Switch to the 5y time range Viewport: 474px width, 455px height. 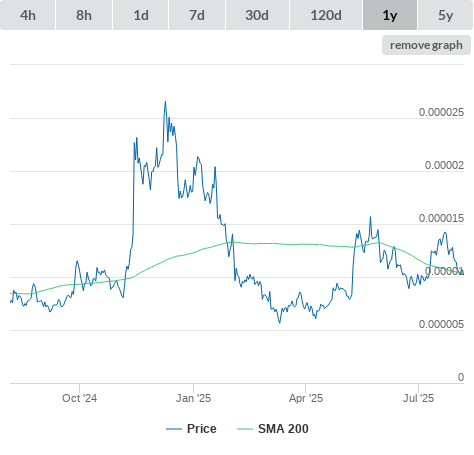(446, 15)
